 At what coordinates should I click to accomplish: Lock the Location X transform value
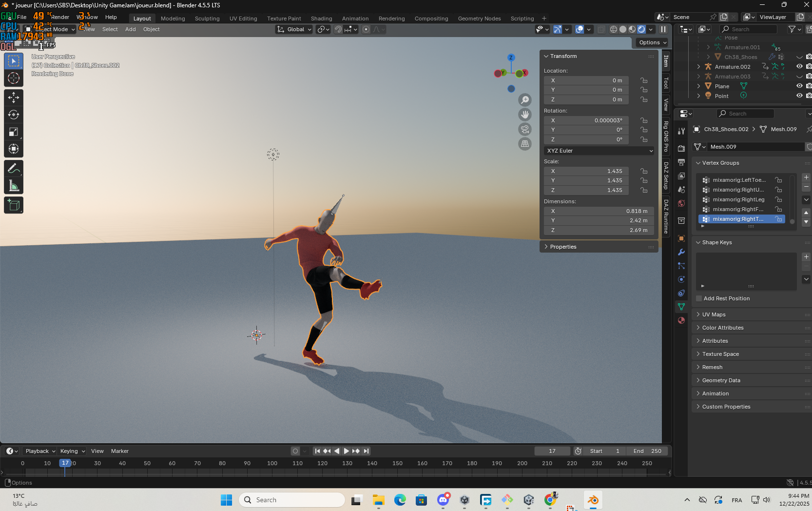pyautogui.click(x=644, y=80)
